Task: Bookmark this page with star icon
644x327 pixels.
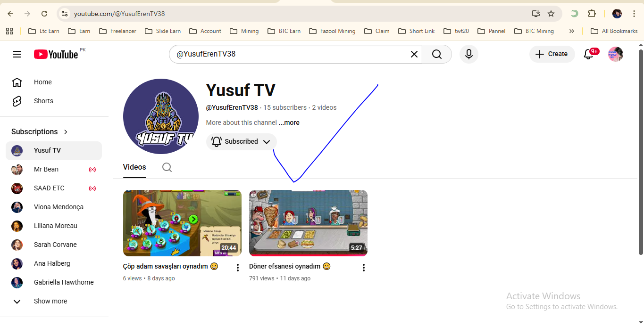Action: pos(551,14)
